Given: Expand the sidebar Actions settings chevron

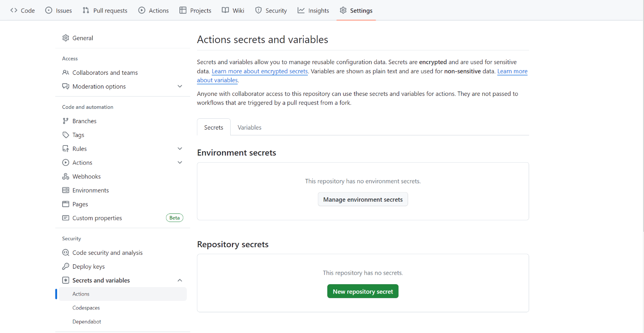Looking at the screenshot, I should click(x=180, y=163).
